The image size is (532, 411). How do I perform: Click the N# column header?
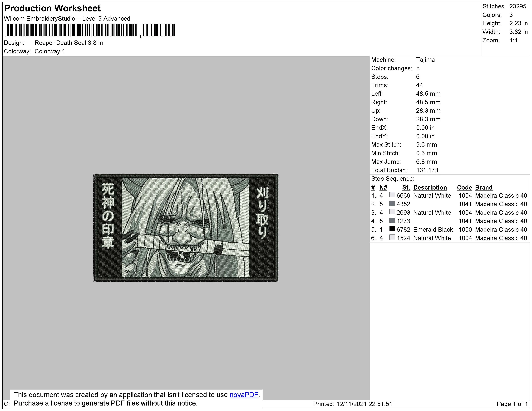383,187
